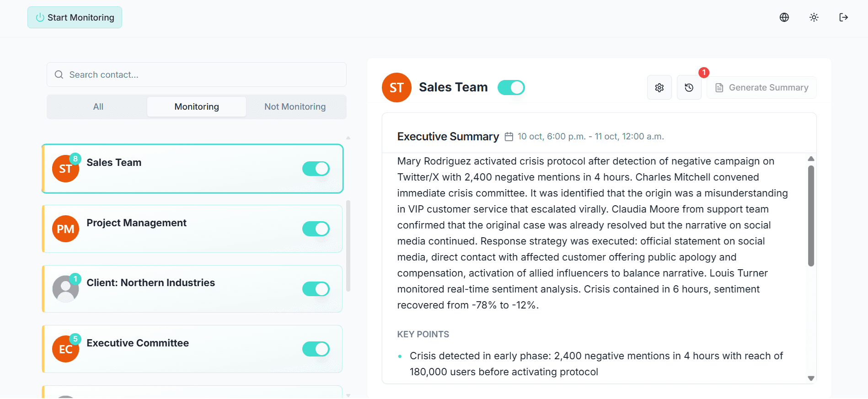Toggle monitoring for Executive Committee
The width and height of the screenshot is (868, 399).
click(316, 349)
